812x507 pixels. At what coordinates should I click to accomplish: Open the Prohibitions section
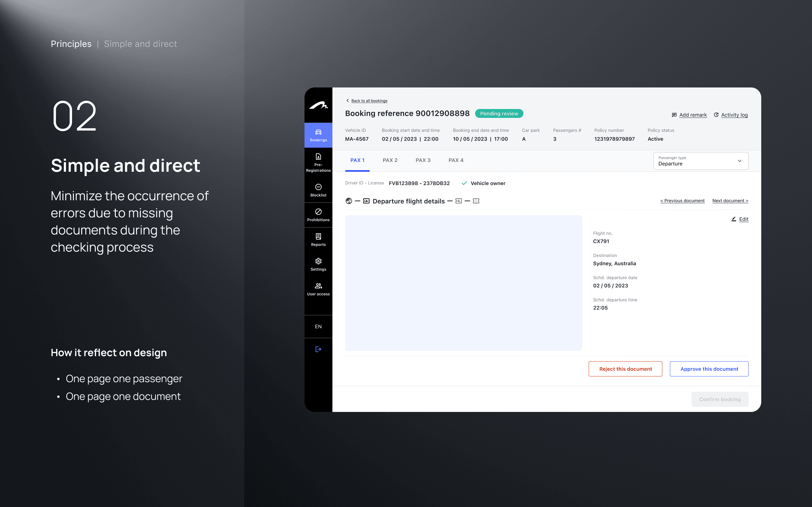tap(318, 215)
